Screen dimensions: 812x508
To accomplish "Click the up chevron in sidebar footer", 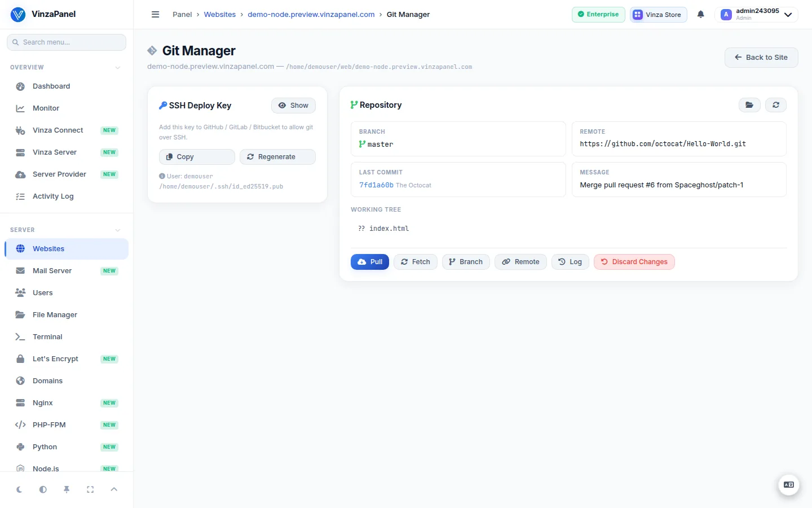I will [114, 489].
